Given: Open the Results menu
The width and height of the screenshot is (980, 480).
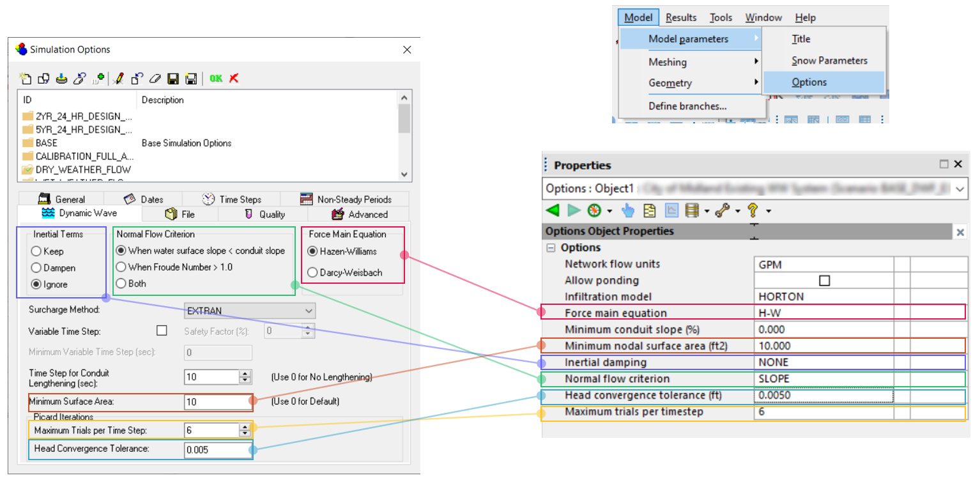Looking at the screenshot, I should pos(680,17).
